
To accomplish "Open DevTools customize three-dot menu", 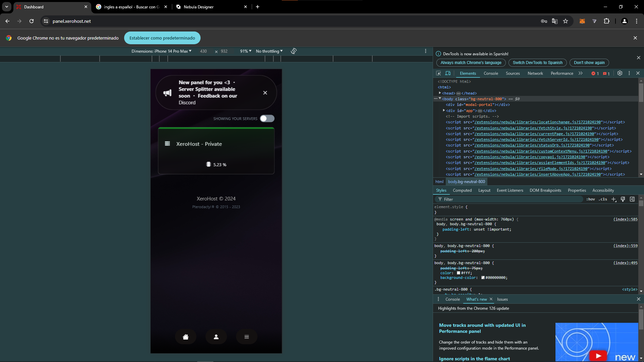I will (x=629, y=73).
